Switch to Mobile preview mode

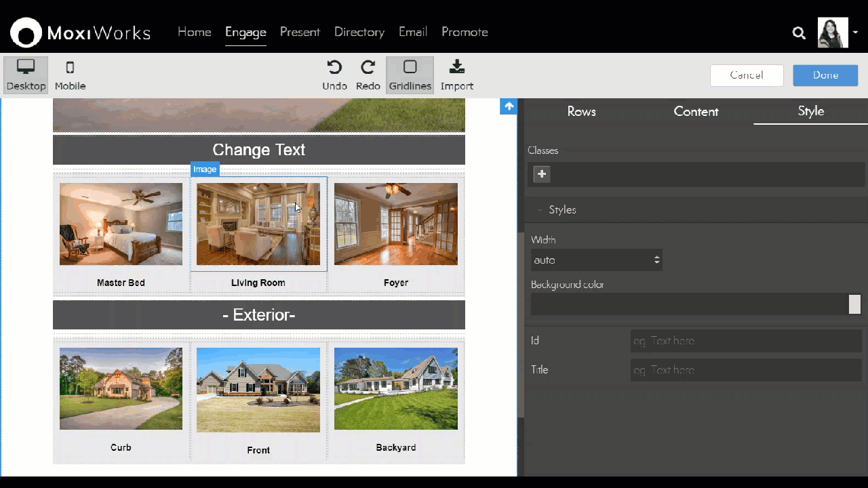(x=70, y=75)
